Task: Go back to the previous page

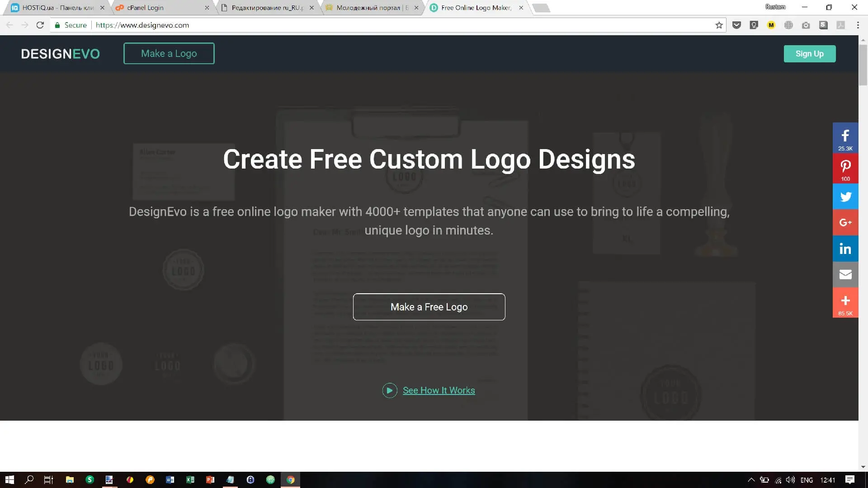Action: [x=9, y=25]
